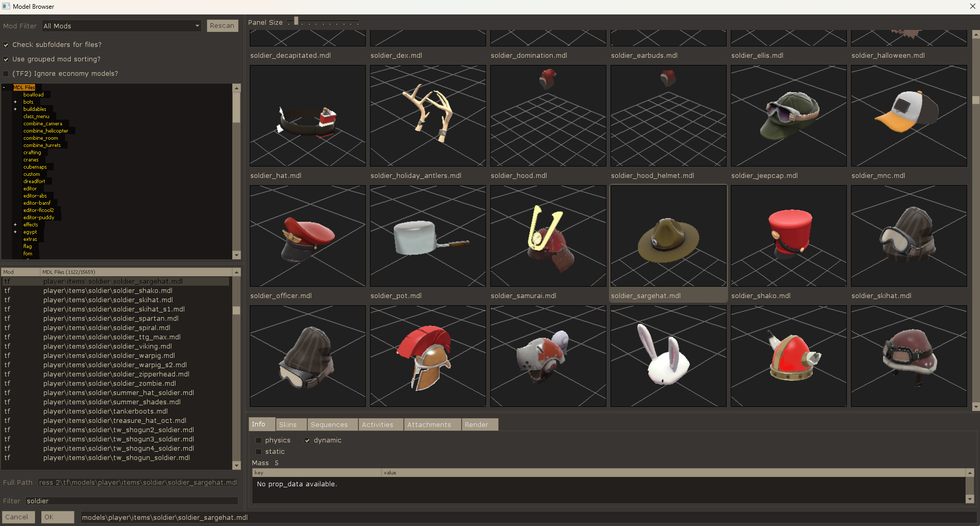The width and height of the screenshot is (980, 526).
Task: Select the boatload folder in tree
Action: (34, 95)
